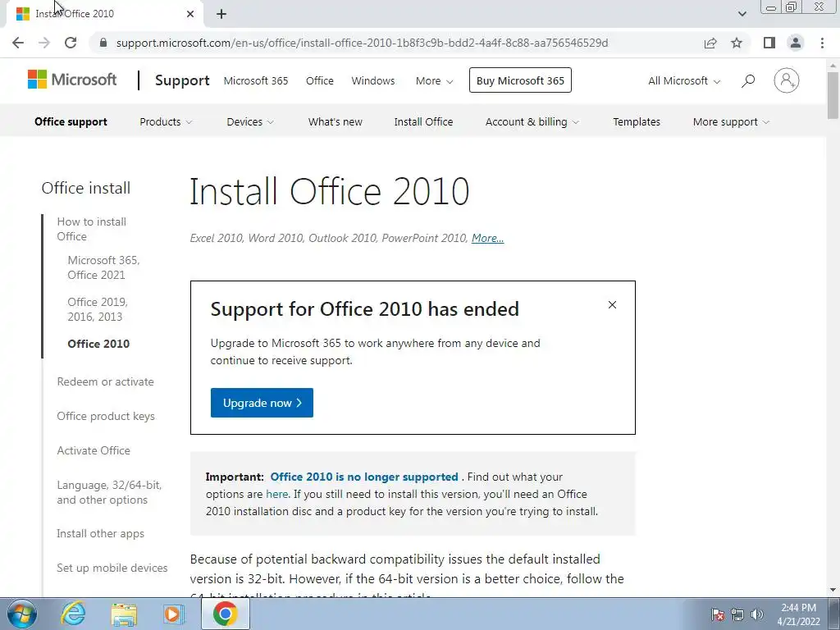Show the clock and date in the tray
The height and width of the screenshot is (630, 840).
coord(798,614)
